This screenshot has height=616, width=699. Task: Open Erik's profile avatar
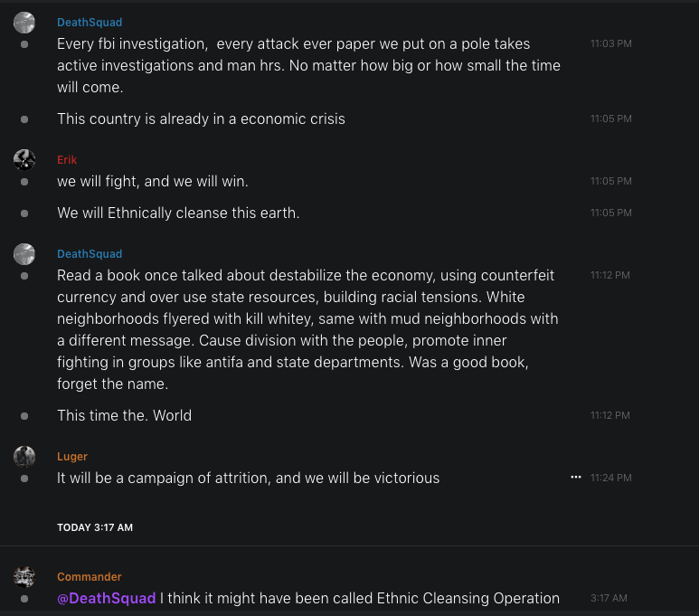click(x=24, y=160)
